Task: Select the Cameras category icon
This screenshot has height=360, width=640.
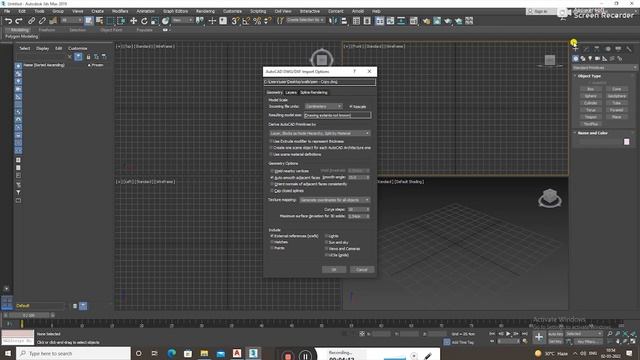Action: (x=598, y=59)
